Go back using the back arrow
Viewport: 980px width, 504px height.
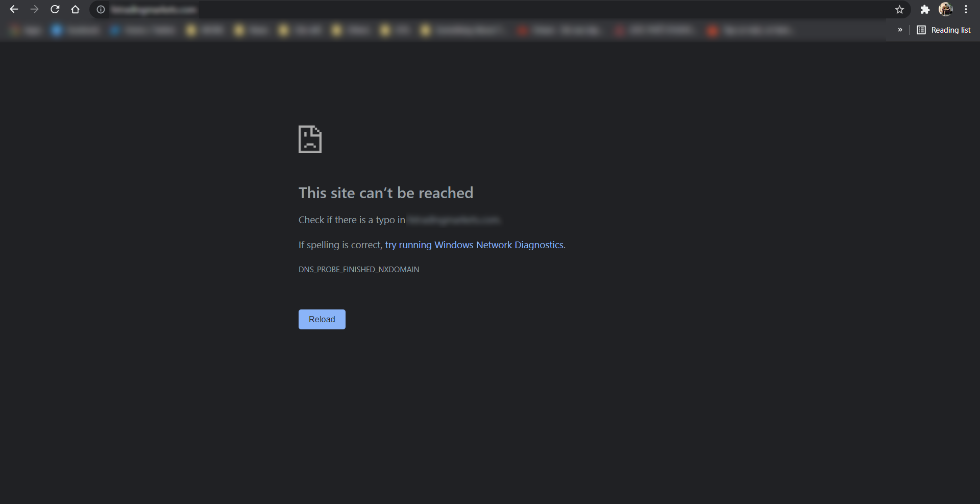click(x=14, y=10)
